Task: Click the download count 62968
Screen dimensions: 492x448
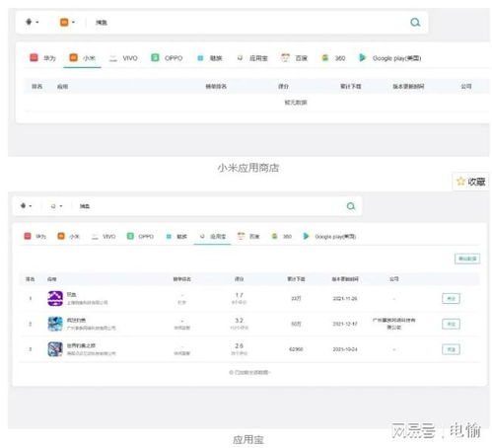Action: pyautogui.click(x=296, y=349)
